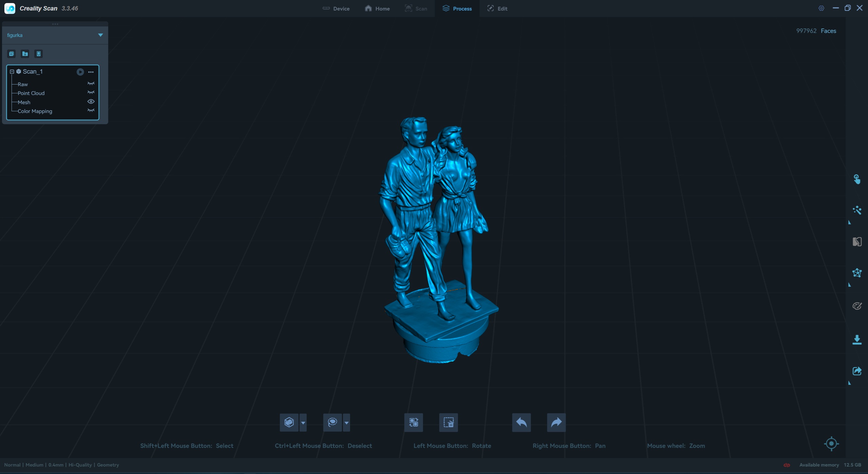Click the play button on Scan_1
The image size is (868, 474).
click(80, 72)
